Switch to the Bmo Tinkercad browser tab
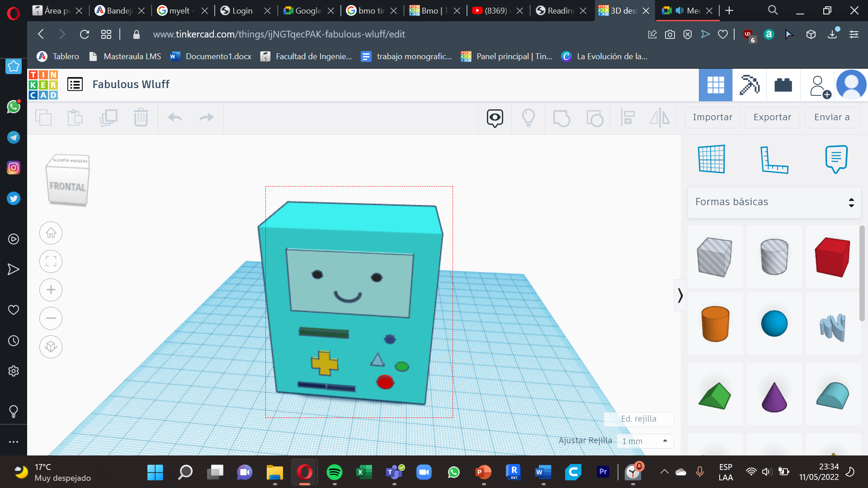This screenshot has height=488, width=868. point(434,10)
